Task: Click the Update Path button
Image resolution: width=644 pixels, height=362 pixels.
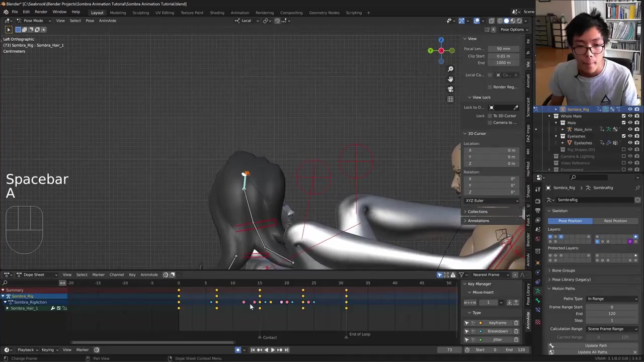Action: (x=596, y=345)
